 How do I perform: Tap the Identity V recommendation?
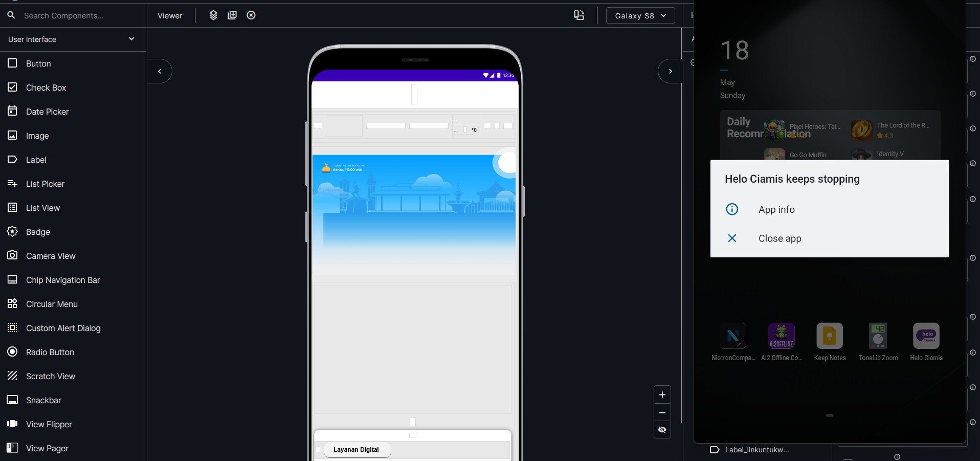pos(878,154)
